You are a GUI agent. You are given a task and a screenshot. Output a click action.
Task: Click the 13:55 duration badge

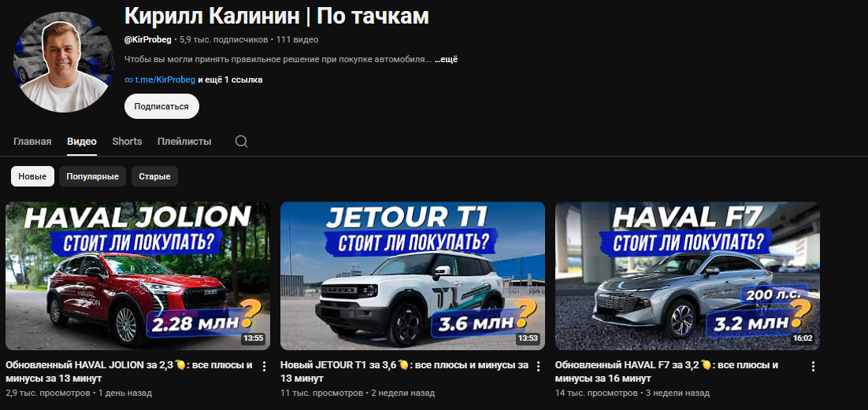[252, 338]
